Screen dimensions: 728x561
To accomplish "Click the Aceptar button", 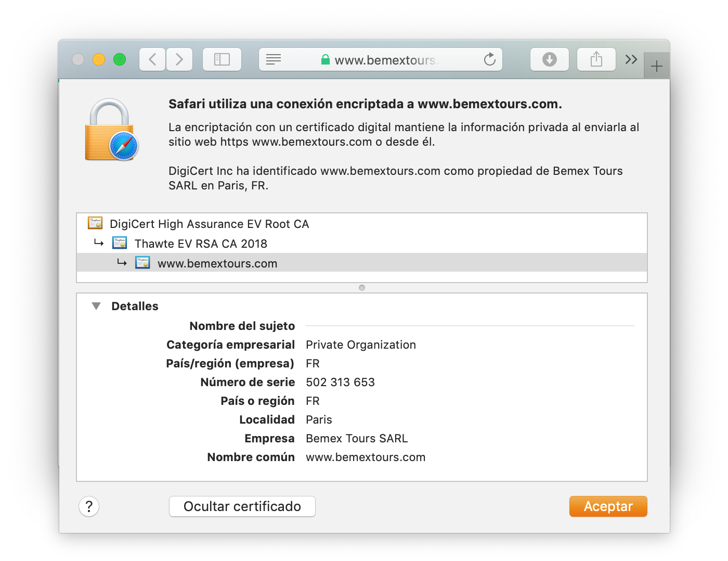I will pyautogui.click(x=608, y=506).
